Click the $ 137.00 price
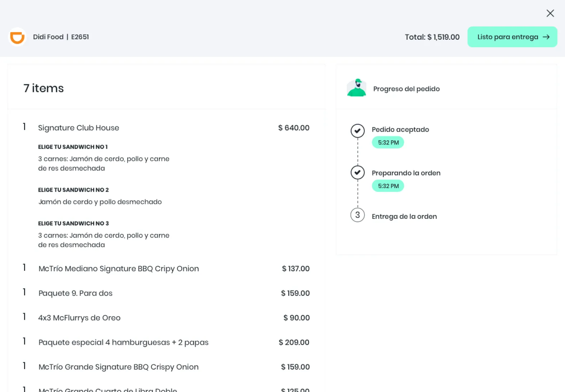 (x=296, y=269)
